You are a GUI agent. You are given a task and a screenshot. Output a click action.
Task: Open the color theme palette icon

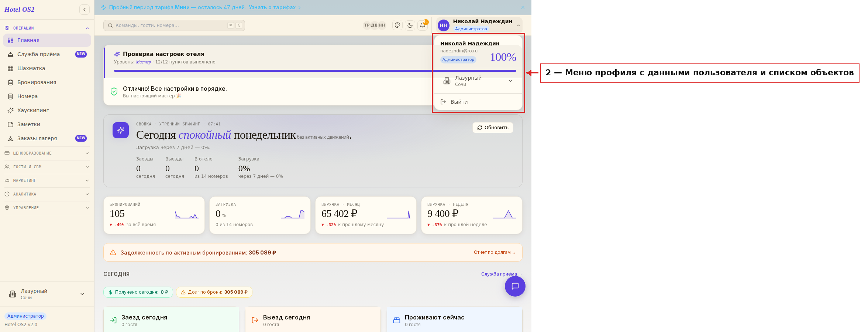(397, 25)
